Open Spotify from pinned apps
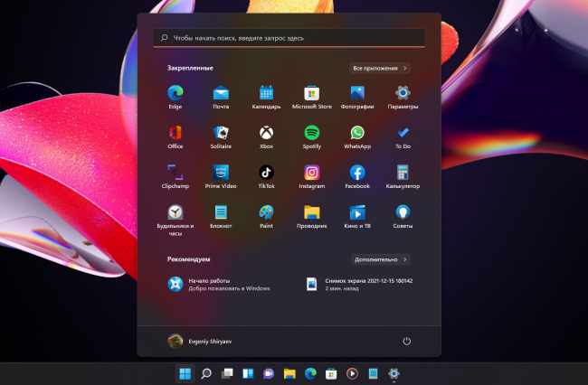The height and width of the screenshot is (385, 588). pyautogui.click(x=311, y=137)
